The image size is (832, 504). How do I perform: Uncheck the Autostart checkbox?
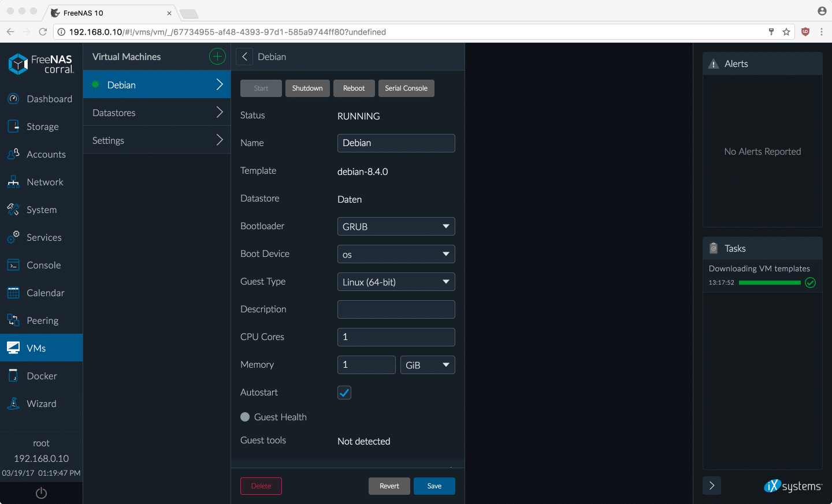click(344, 393)
